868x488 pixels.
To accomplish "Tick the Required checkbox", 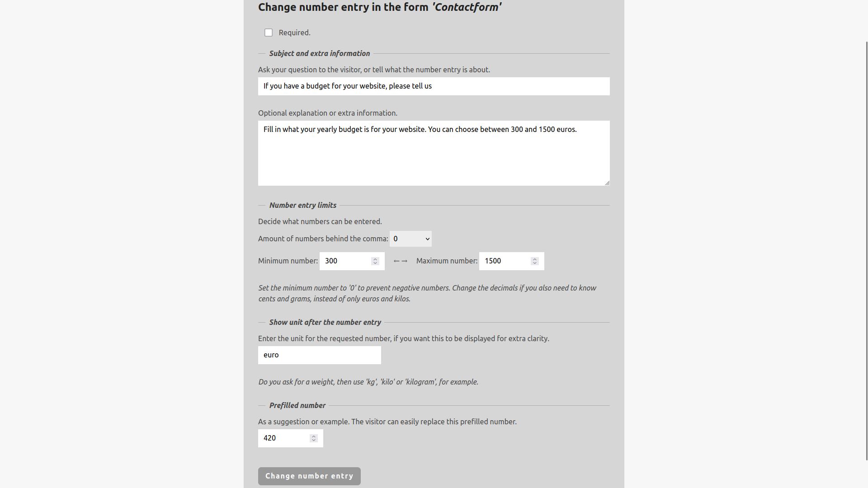I will (269, 33).
